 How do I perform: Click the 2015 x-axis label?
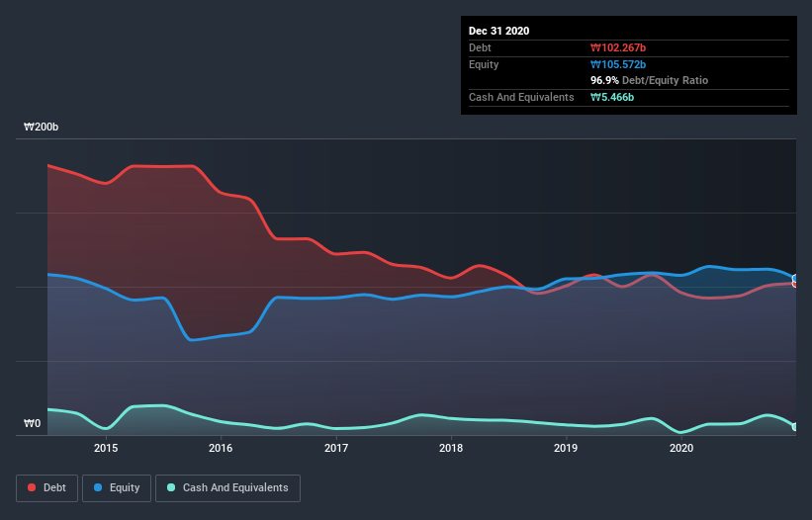tap(106, 448)
